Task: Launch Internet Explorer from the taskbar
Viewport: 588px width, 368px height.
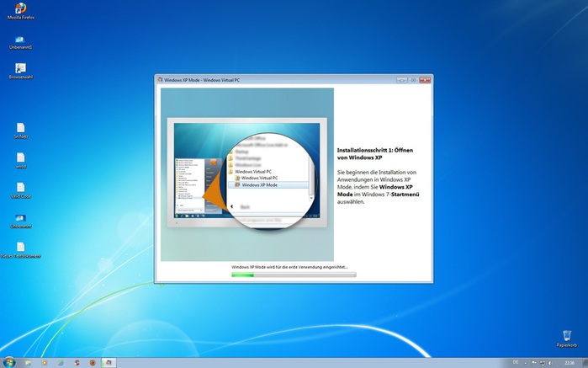Action: coord(61,363)
